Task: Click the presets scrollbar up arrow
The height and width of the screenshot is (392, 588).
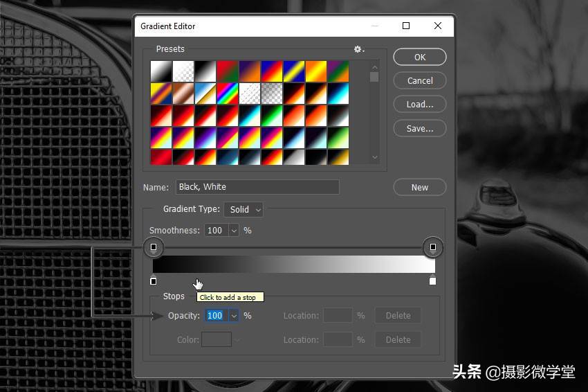Action: pyautogui.click(x=374, y=67)
